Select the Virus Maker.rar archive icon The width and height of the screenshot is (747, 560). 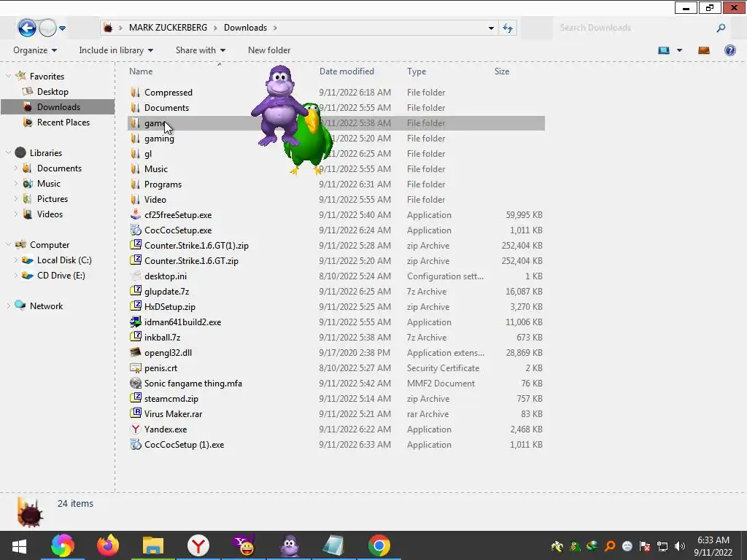point(135,414)
